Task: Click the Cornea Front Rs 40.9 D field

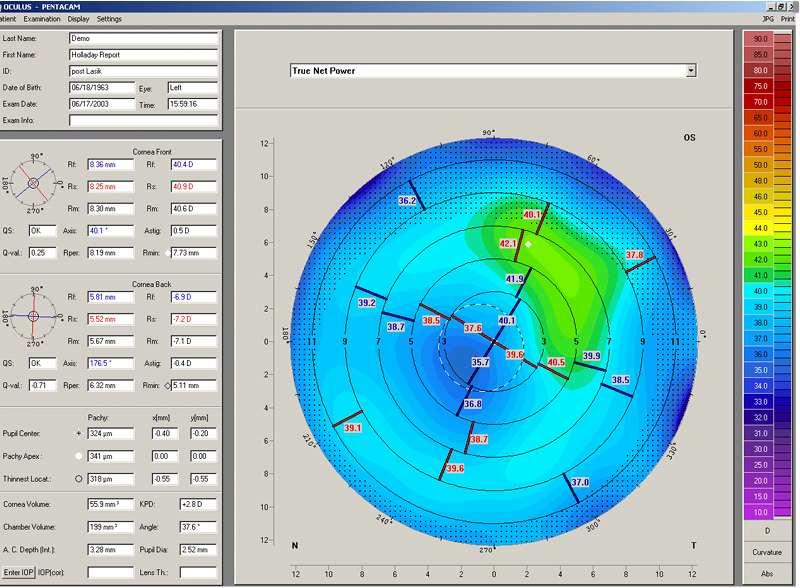Action: pos(194,187)
